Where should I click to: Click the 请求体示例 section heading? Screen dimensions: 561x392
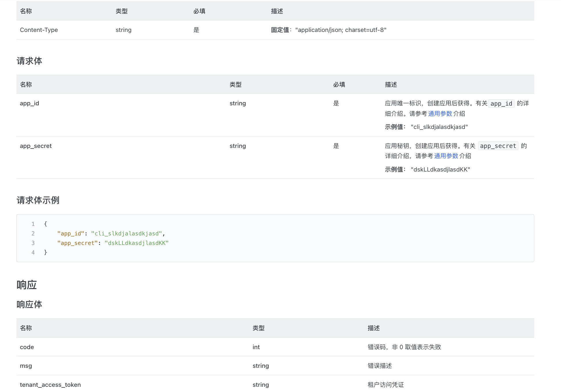pos(38,200)
